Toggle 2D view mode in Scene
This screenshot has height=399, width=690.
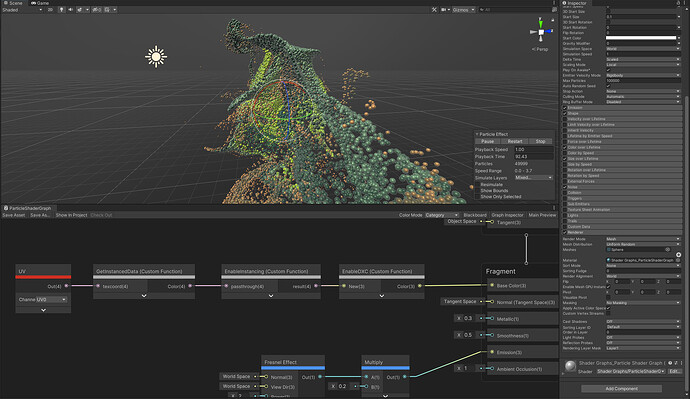[x=50, y=10]
